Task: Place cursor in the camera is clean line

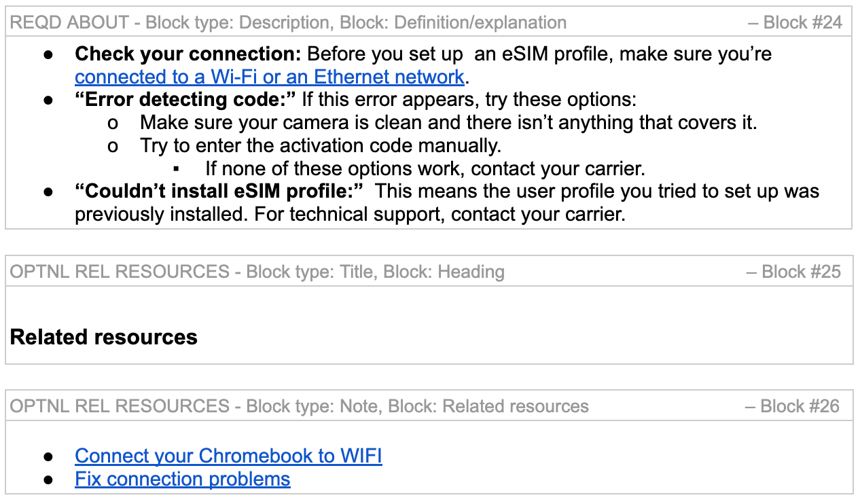Action: click(448, 123)
